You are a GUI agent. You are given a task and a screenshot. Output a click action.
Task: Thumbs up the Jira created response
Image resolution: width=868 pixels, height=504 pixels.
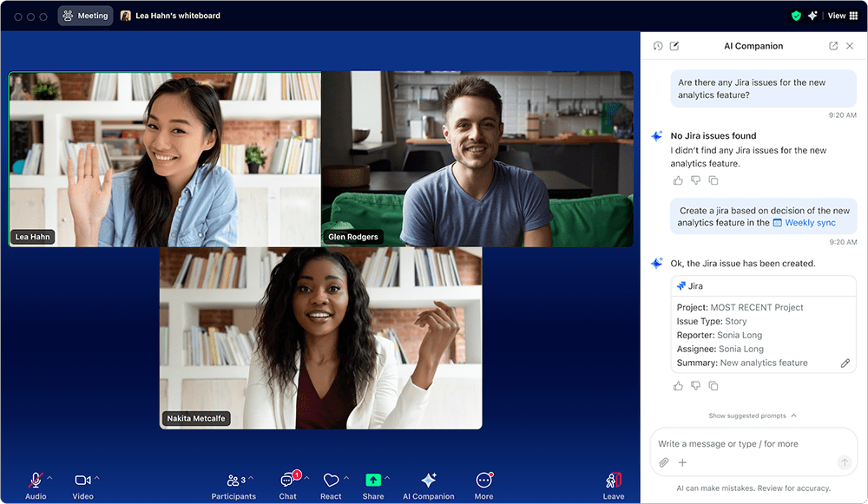click(x=678, y=386)
